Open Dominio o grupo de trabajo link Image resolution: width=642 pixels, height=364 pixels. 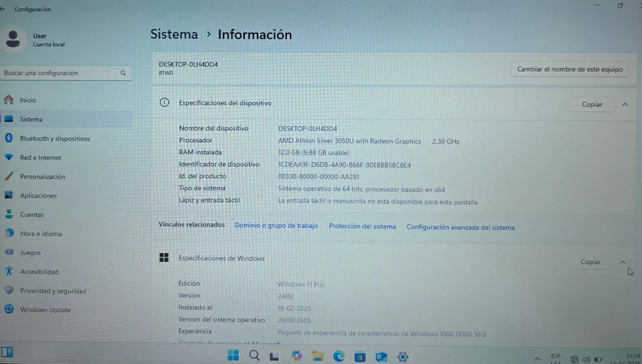tap(276, 226)
